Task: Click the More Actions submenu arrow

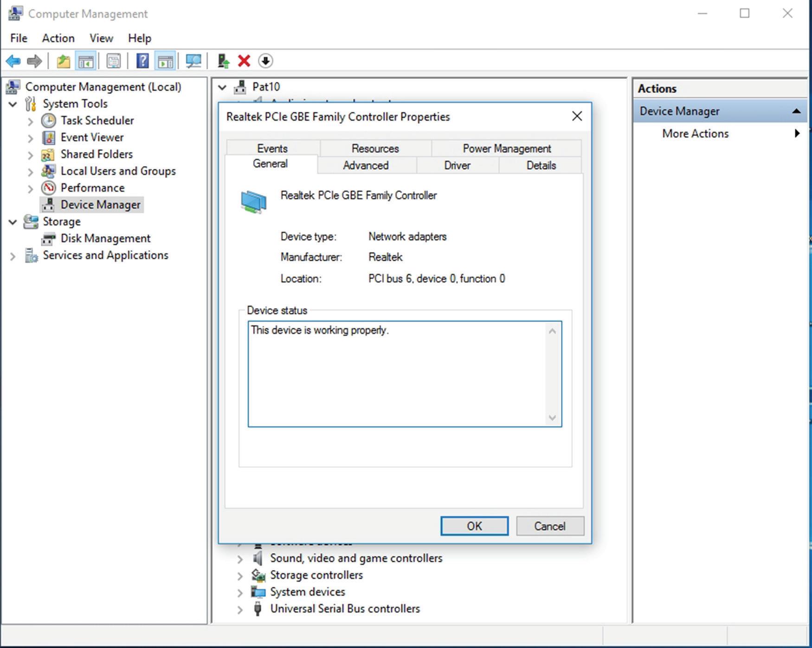Action: [797, 134]
